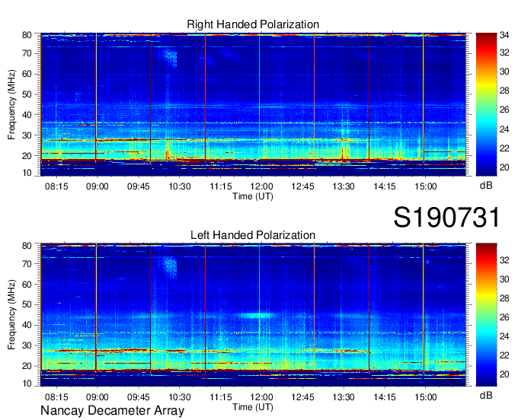
Task: Click the 09:00 time tick under Right Handed plot
Action: pyautogui.click(x=98, y=186)
